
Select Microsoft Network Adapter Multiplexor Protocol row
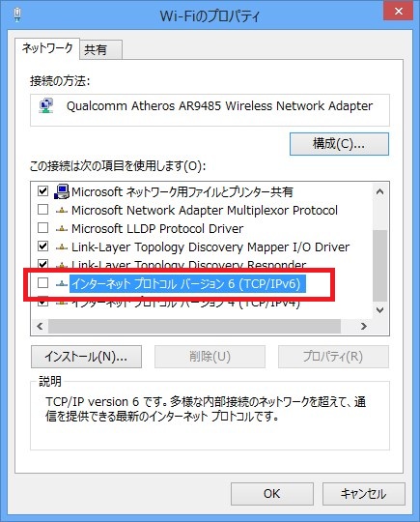(x=205, y=211)
